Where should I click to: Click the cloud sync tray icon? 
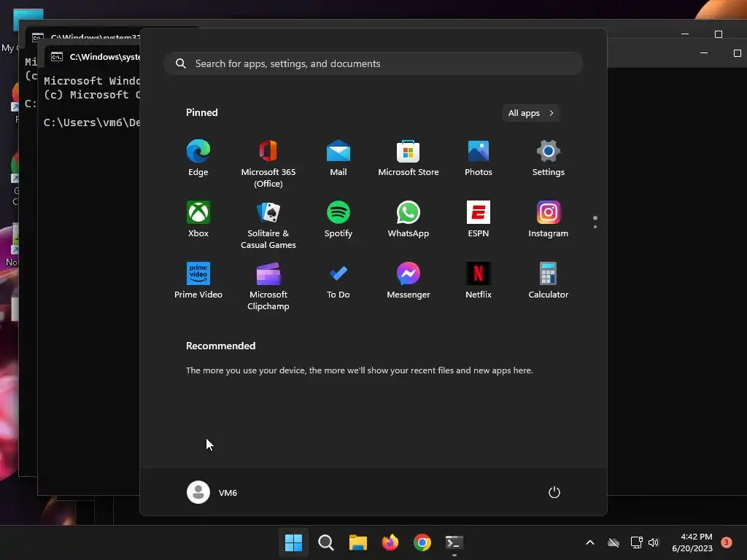[614, 542]
